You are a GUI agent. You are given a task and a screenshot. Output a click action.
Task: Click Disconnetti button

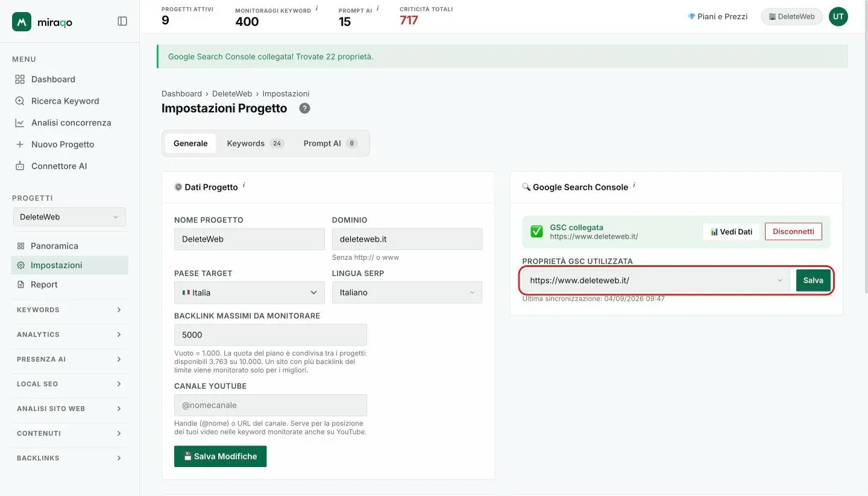tap(793, 231)
